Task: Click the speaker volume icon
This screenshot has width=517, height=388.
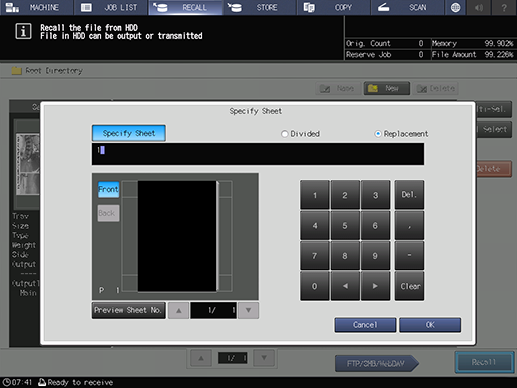Action: tap(479, 7)
